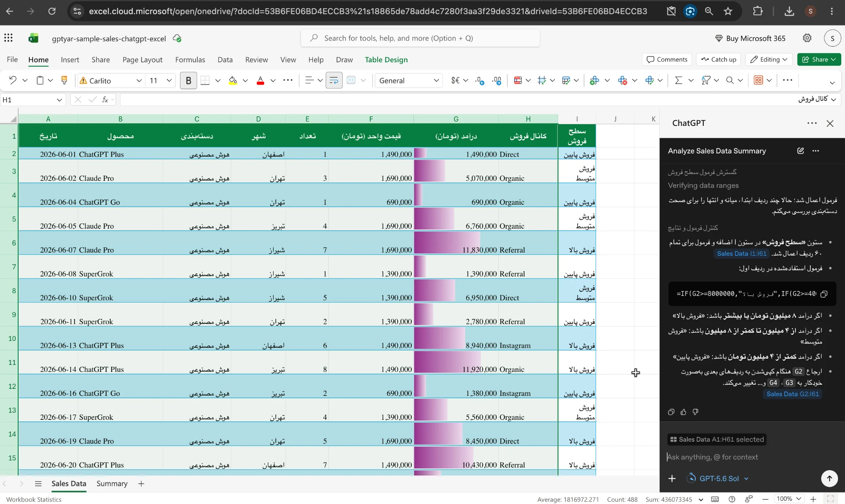Open the add-ins grid icon

point(758,80)
